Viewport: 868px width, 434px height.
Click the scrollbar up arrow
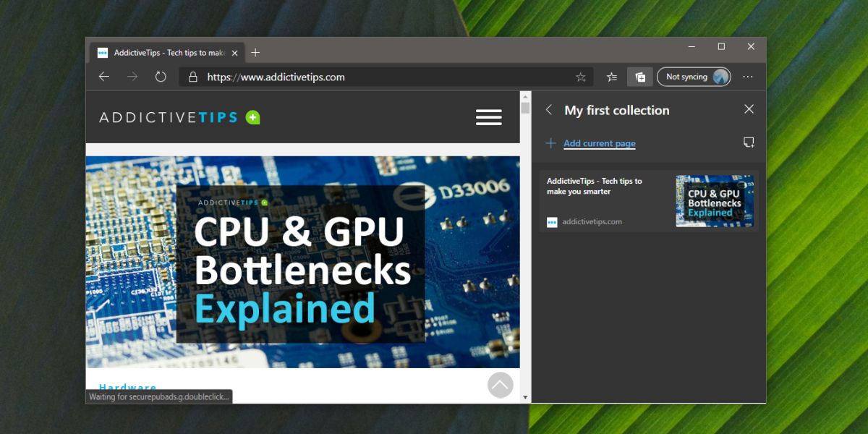tap(525, 96)
